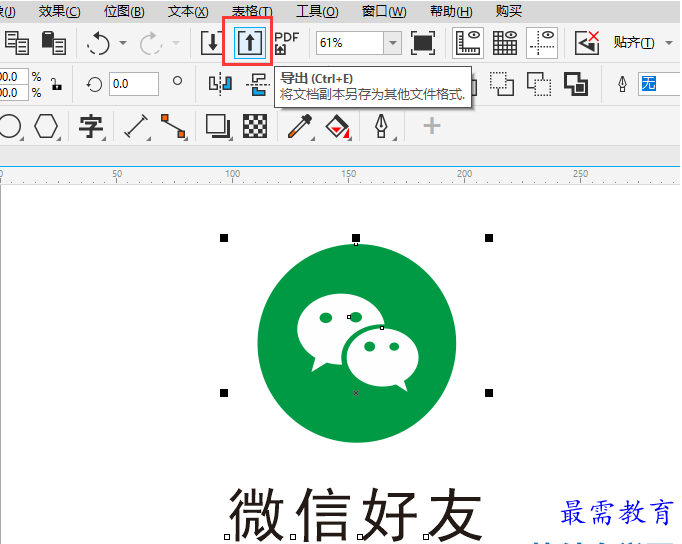Image resolution: width=682 pixels, height=544 pixels.
Task: Click the 微信好友 text object
Action: click(356, 514)
